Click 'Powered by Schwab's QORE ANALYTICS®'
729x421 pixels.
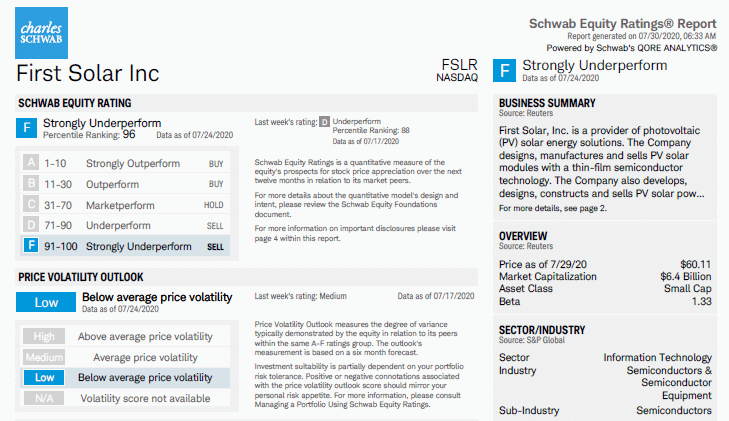click(x=632, y=48)
